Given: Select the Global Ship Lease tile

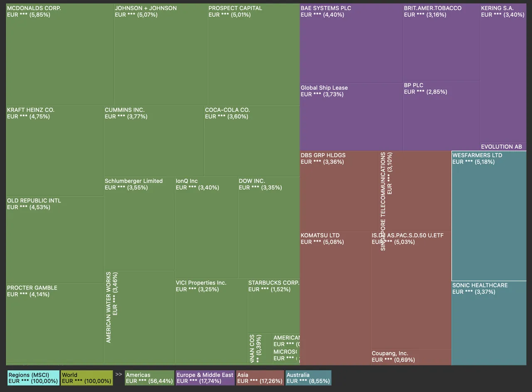Looking at the screenshot, I should [x=351, y=117].
